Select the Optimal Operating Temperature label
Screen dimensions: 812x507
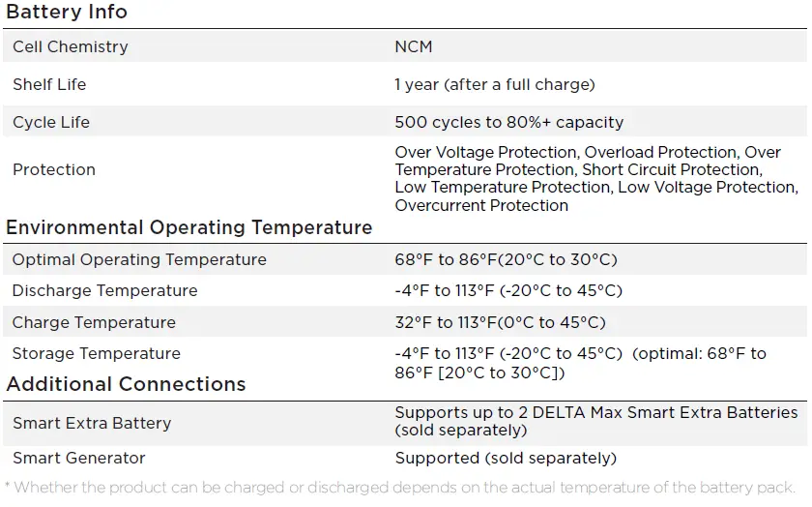tap(139, 259)
